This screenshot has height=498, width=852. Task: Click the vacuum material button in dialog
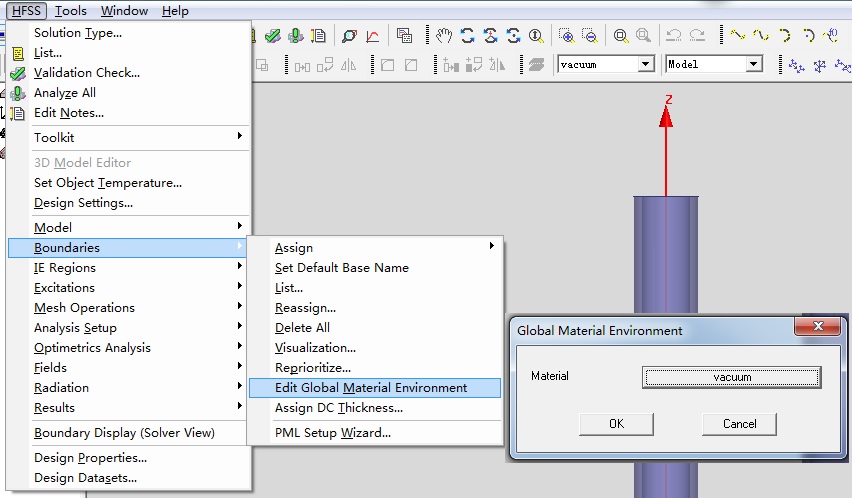(732, 377)
